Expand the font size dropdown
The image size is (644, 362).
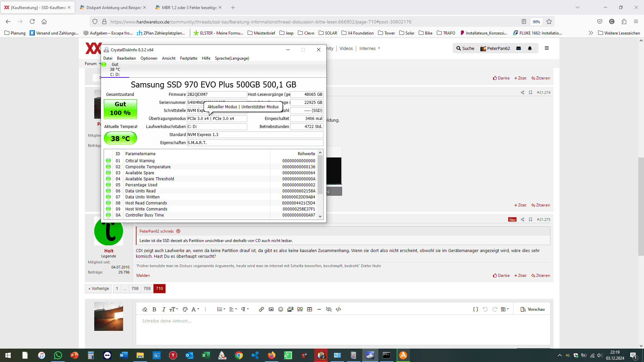click(173, 309)
